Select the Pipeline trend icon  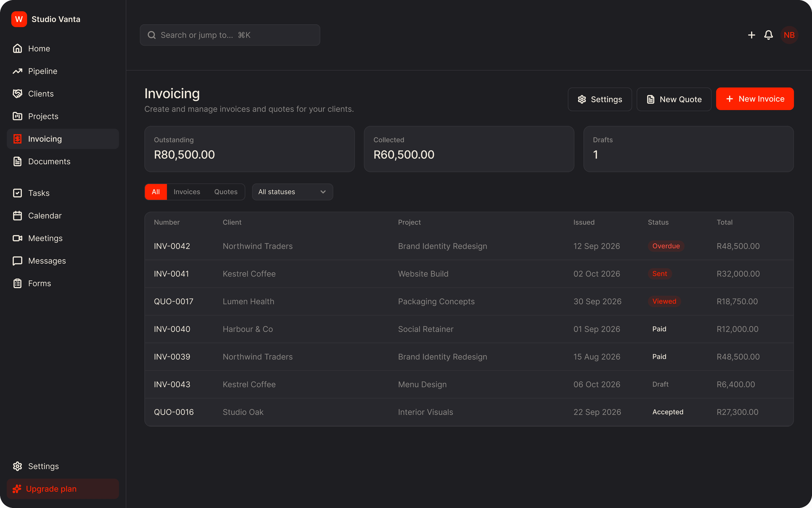pos(18,71)
